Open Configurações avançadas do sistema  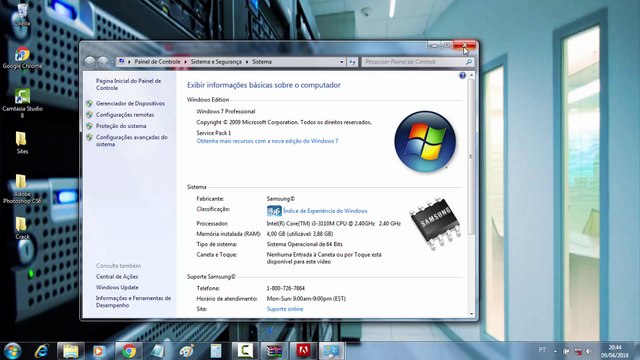pos(131,140)
